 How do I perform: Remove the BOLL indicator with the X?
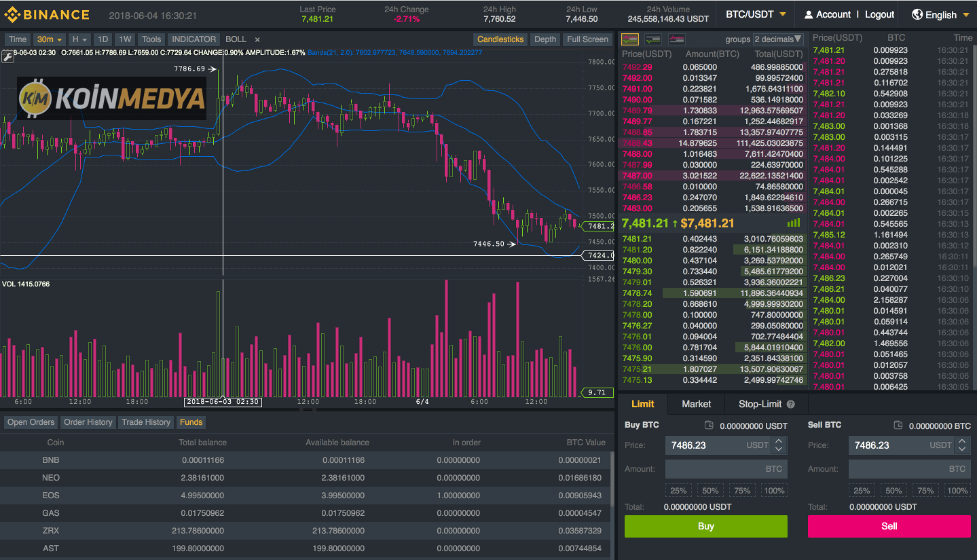pyautogui.click(x=257, y=39)
